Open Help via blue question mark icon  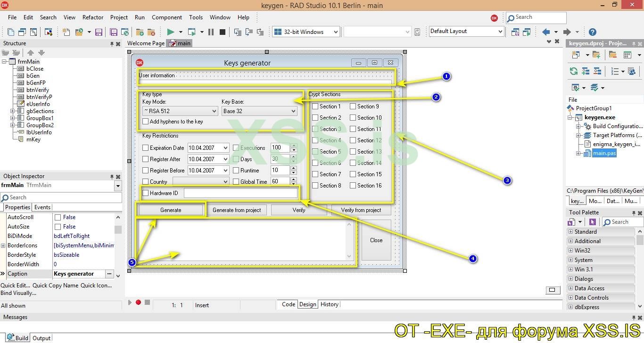[593, 32]
